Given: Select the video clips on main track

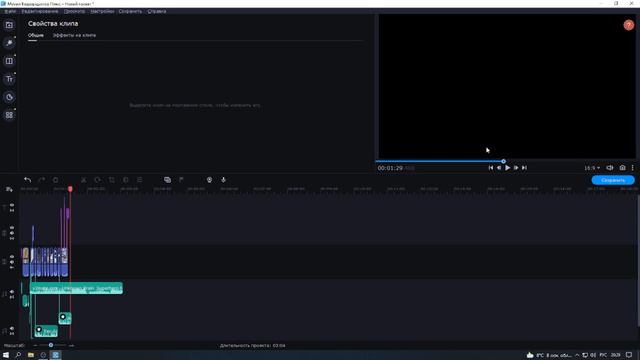Looking at the screenshot, I should point(45,262).
